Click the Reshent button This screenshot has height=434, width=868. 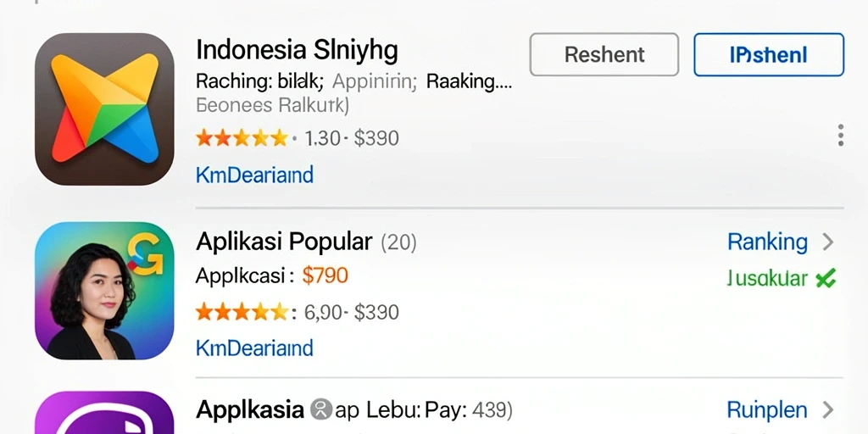pyautogui.click(x=604, y=54)
